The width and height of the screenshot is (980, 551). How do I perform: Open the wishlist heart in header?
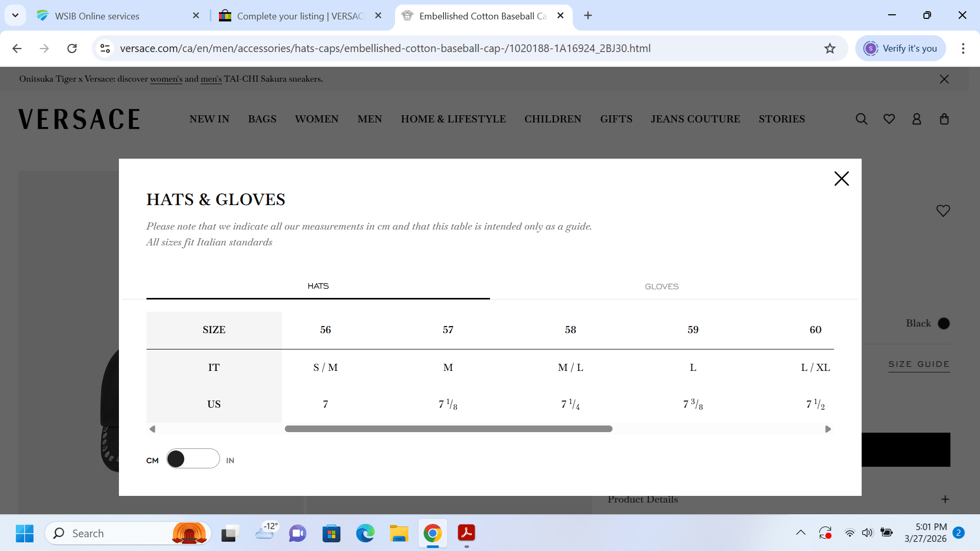889,119
